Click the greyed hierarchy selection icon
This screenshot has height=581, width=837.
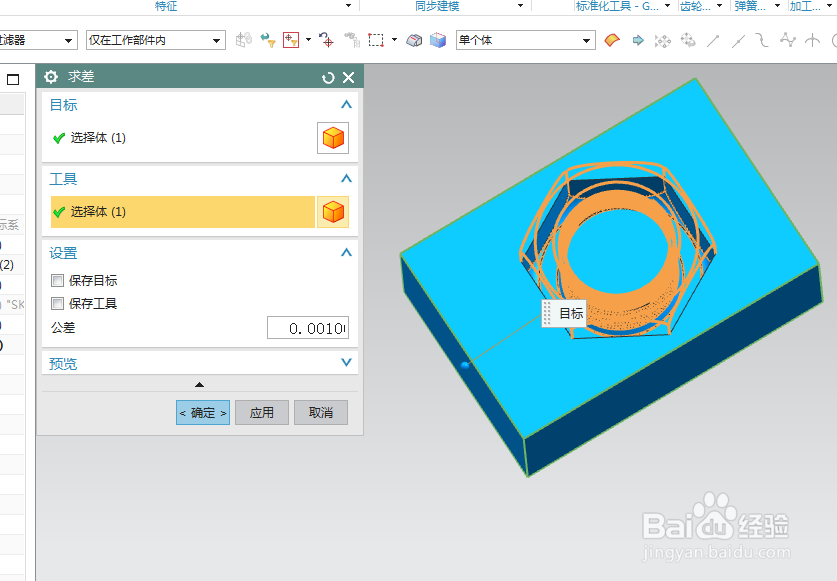pyautogui.click(x=352, y=40)
